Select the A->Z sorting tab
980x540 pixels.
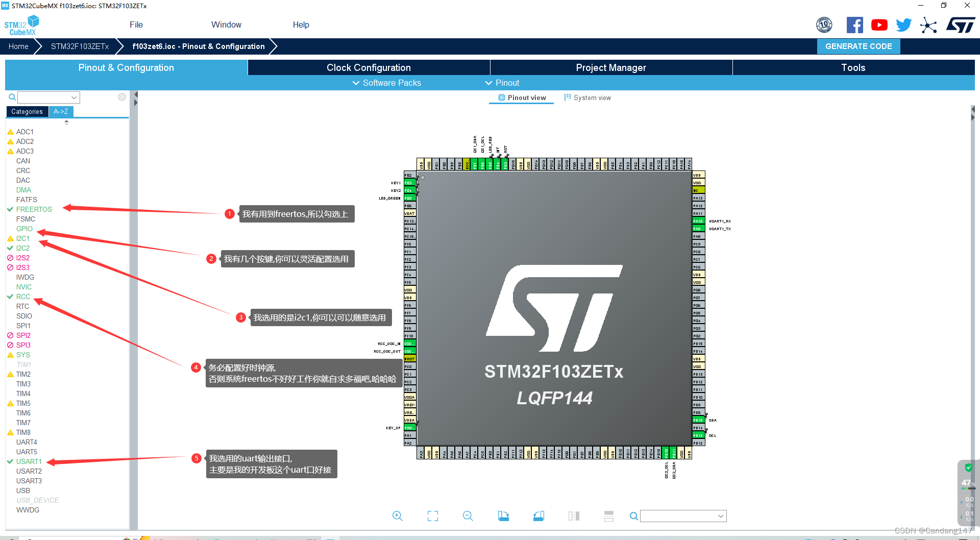coord(61,111)
